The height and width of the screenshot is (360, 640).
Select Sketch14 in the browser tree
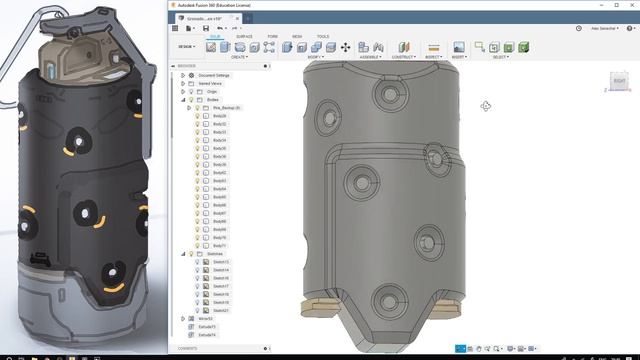(221, 270)
